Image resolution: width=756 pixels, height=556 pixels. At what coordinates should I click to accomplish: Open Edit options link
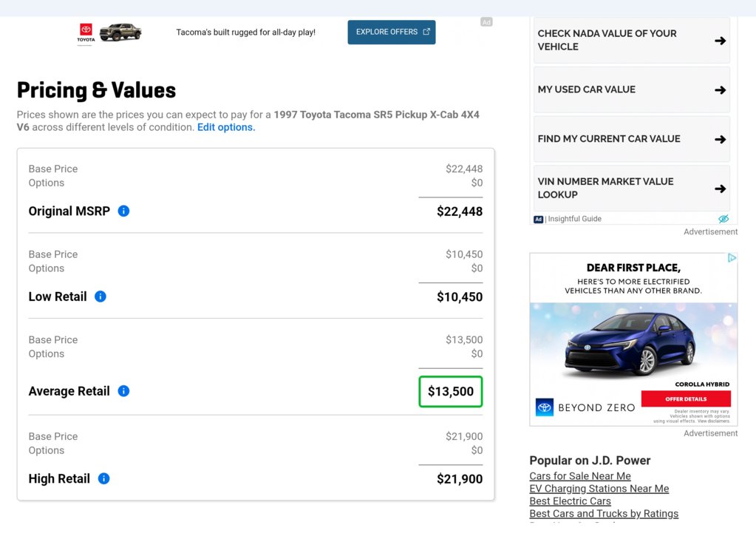click(226, 127)
